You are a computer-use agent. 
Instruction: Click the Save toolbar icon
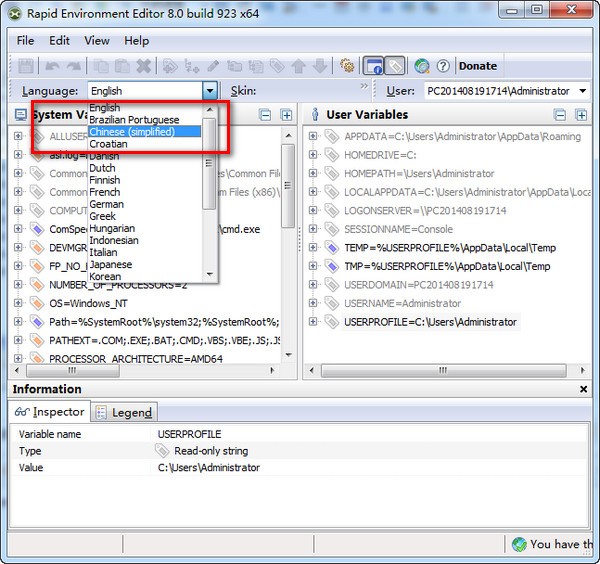pyautogui.click(x=27, y=66)
